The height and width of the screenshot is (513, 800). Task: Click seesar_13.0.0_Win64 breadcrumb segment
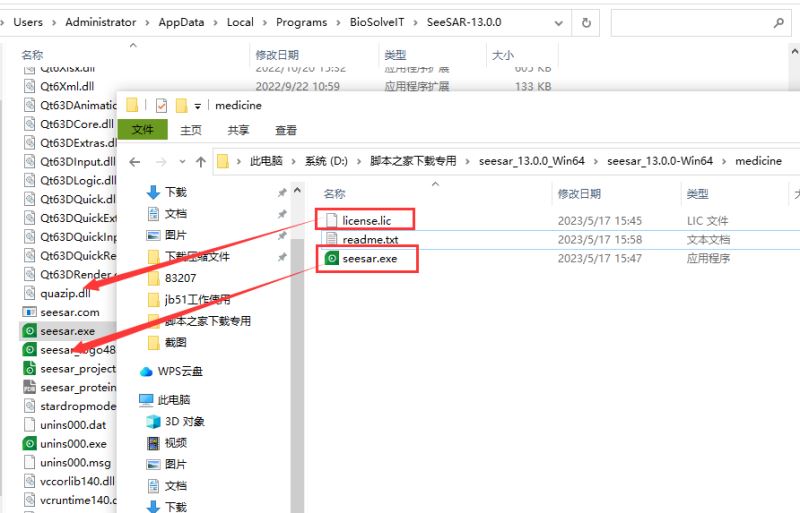532,161
